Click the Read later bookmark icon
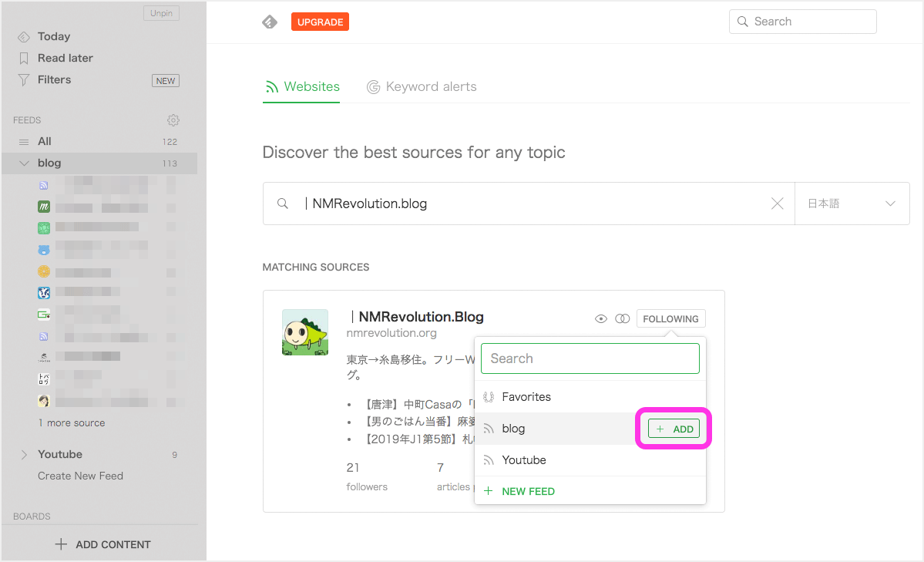The image size is (924, 562). [24, 59]
